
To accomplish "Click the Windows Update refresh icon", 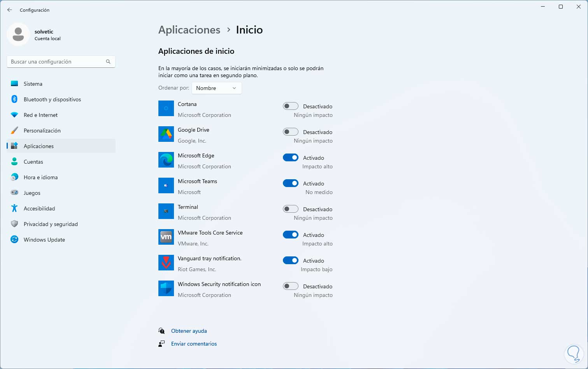I will point(14,240).
